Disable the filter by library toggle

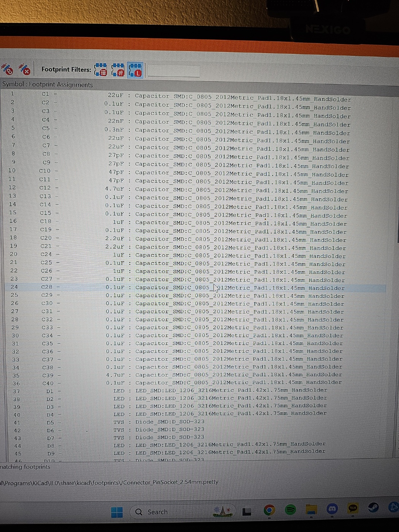(x=135, y=70)
